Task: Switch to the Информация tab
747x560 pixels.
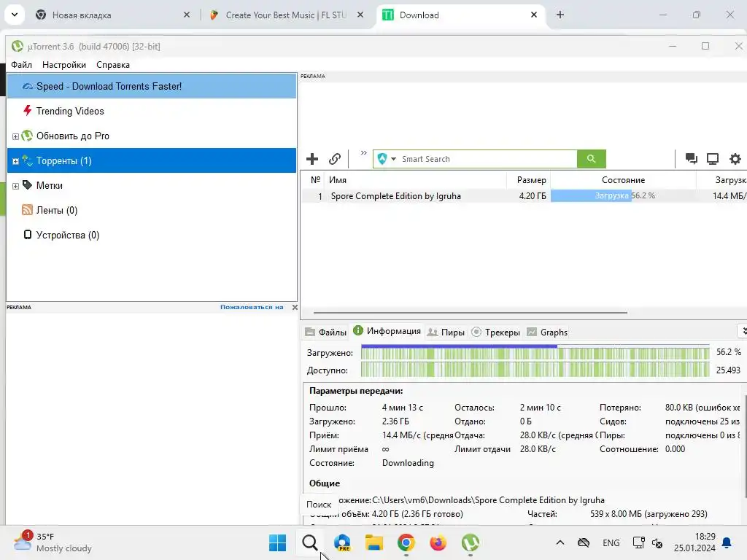Action: (387, 331)
